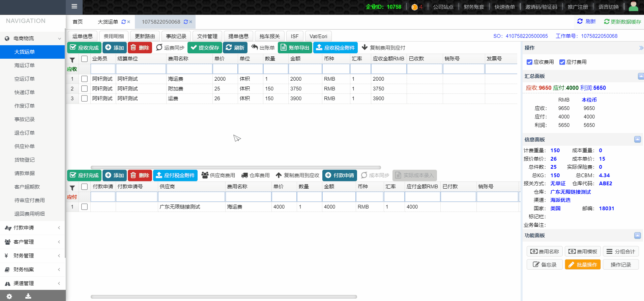The image size is (644, 301).
Task: Open 操作记录 log
Action: 621,265
